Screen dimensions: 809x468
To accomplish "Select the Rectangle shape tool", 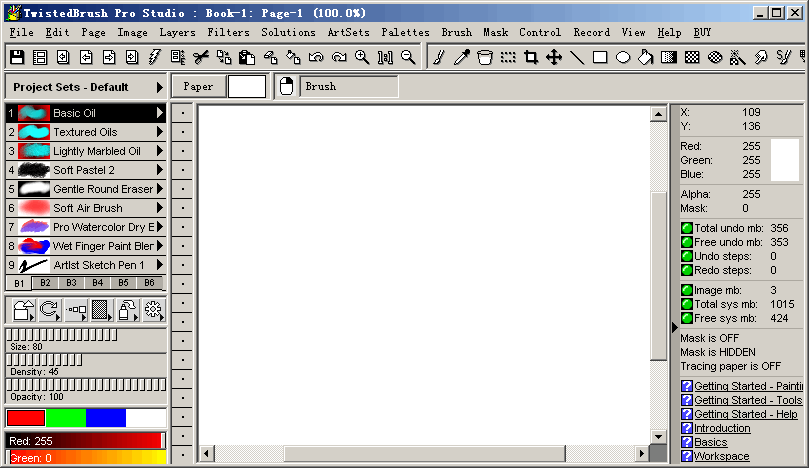I will tap(600, 57).
